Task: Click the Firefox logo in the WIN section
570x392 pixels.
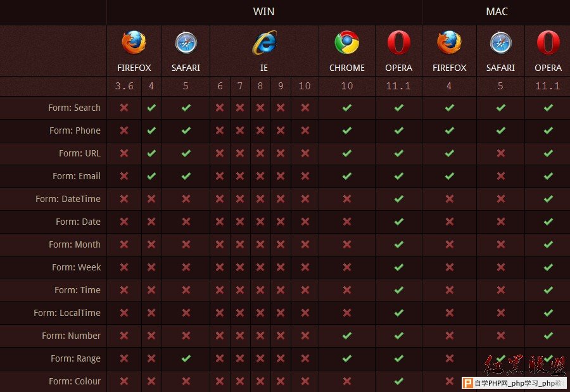Action: pyautogui.click(x=134, y=42)
